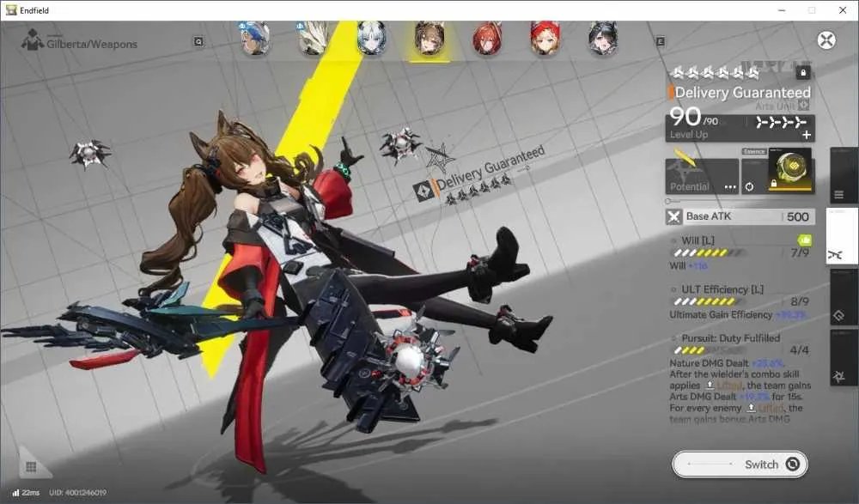The image size is (859, 504).
Task: Click the Will [L] stat name
Action: [698, 240]
